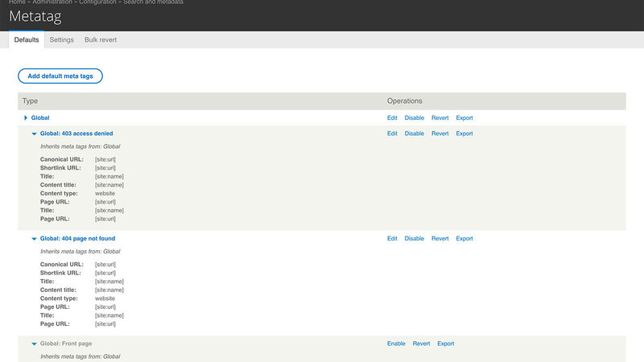Click the Type column header

click(x=30, y=101)
